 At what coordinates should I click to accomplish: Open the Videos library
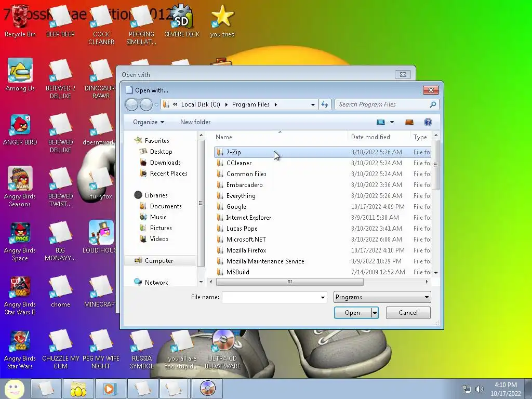pyautogui.click(x=159, y=238)
